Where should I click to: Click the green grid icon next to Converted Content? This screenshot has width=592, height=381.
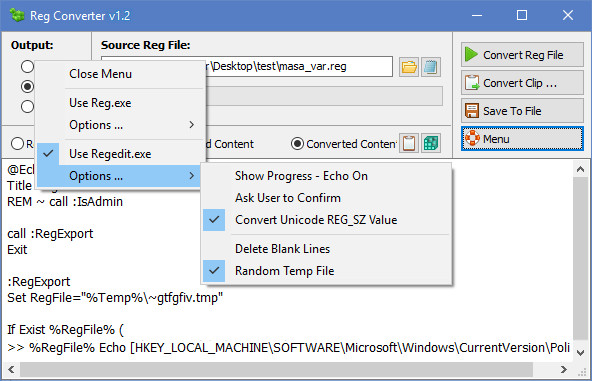pos(431,143)
